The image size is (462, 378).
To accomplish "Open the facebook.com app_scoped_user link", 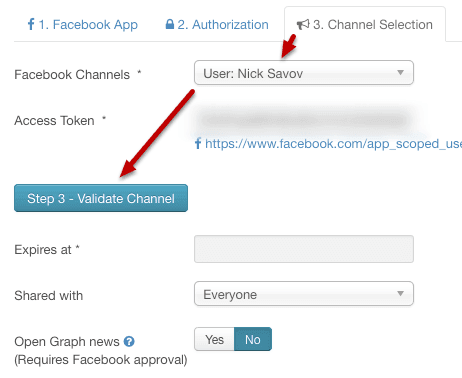I will pyautogui.click(x=333, y=144).
